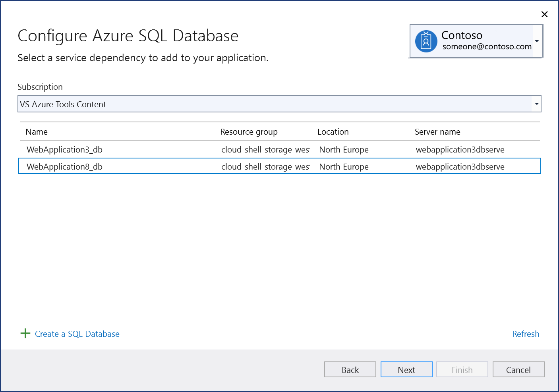Click the green plus icon beside Create a SQL Database

tap(25, 333)
